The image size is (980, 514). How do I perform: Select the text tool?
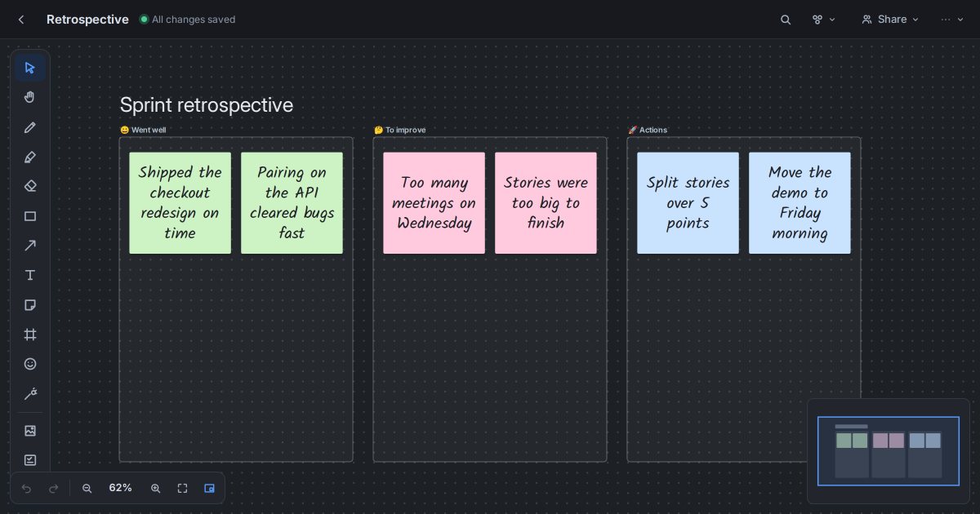point(30,275)
